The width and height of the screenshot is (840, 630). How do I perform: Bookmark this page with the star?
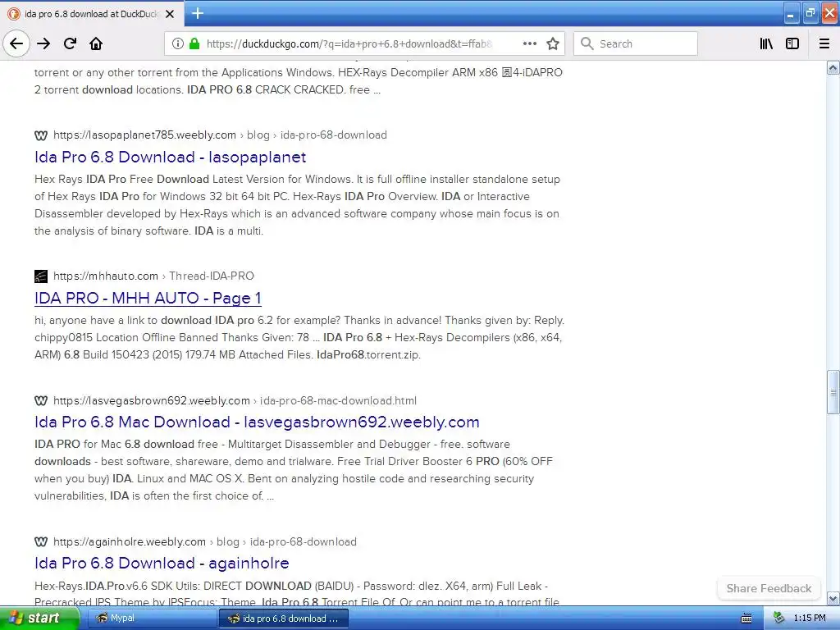tap(553, 43)
